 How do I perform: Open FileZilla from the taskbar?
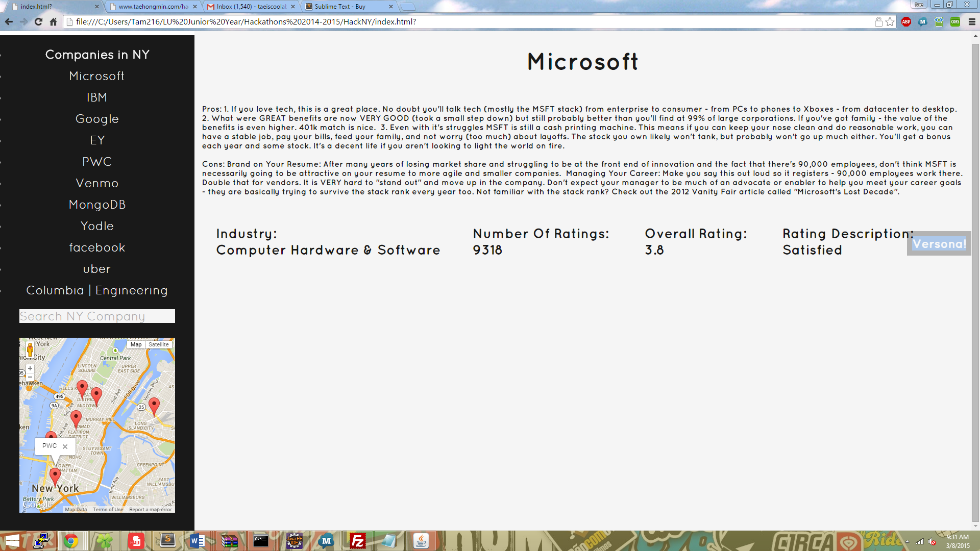(x=357, y=541)
